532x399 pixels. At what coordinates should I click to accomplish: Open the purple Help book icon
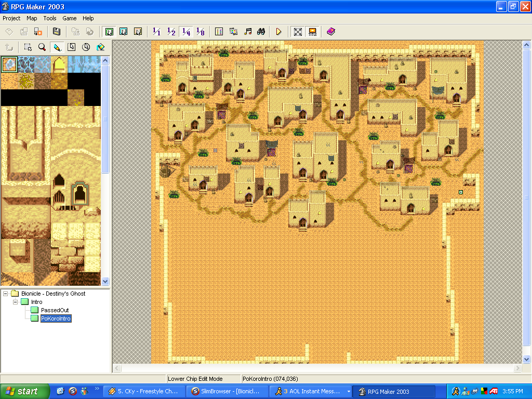[331, 32]
